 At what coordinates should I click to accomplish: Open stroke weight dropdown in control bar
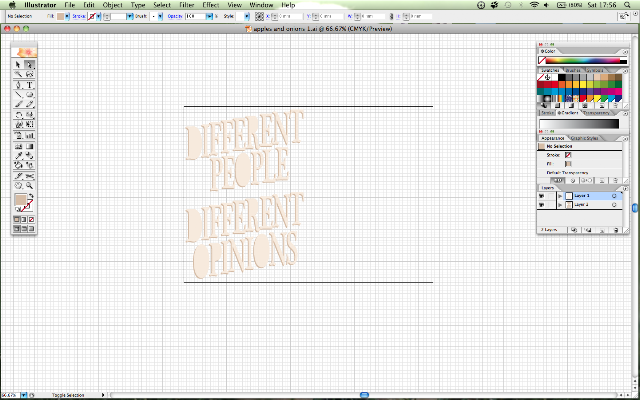click(x=130, y=16)
